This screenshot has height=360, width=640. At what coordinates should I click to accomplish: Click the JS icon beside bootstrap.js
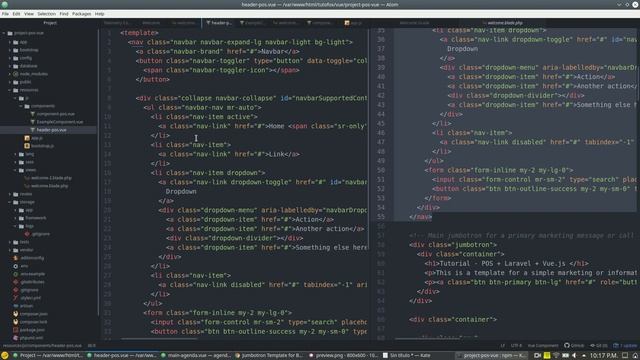(x=27, y=146)
